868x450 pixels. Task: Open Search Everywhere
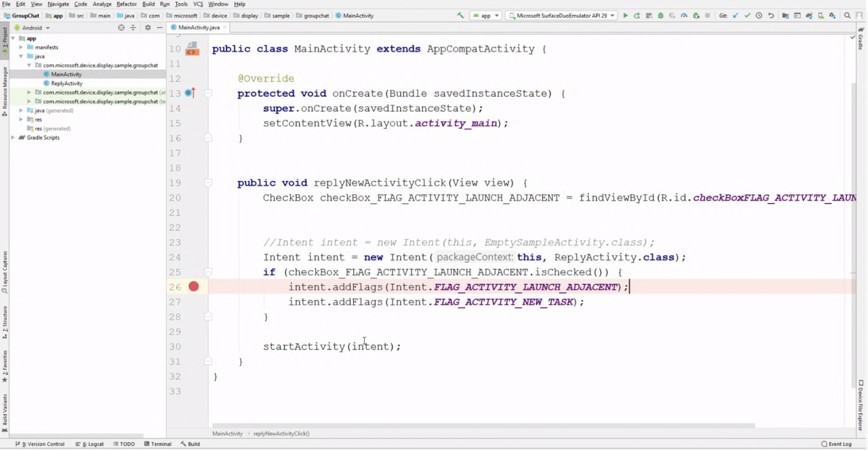click(x=847, y=15)
